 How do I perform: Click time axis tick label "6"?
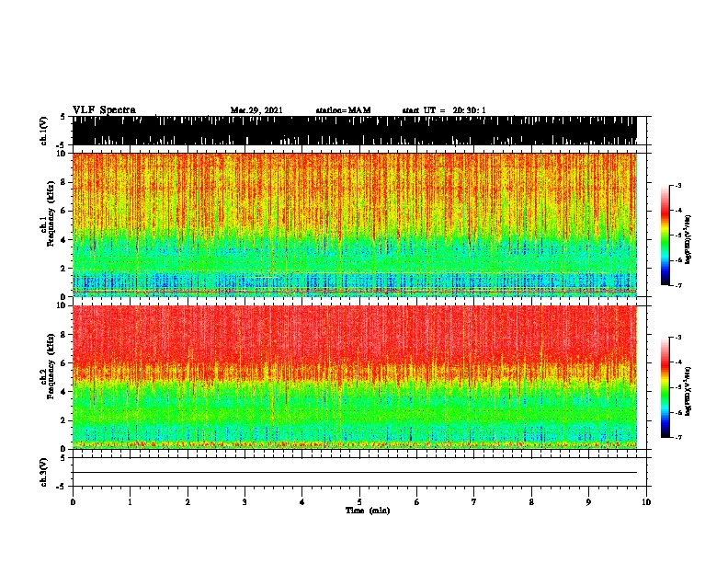[x=417, y=502]
